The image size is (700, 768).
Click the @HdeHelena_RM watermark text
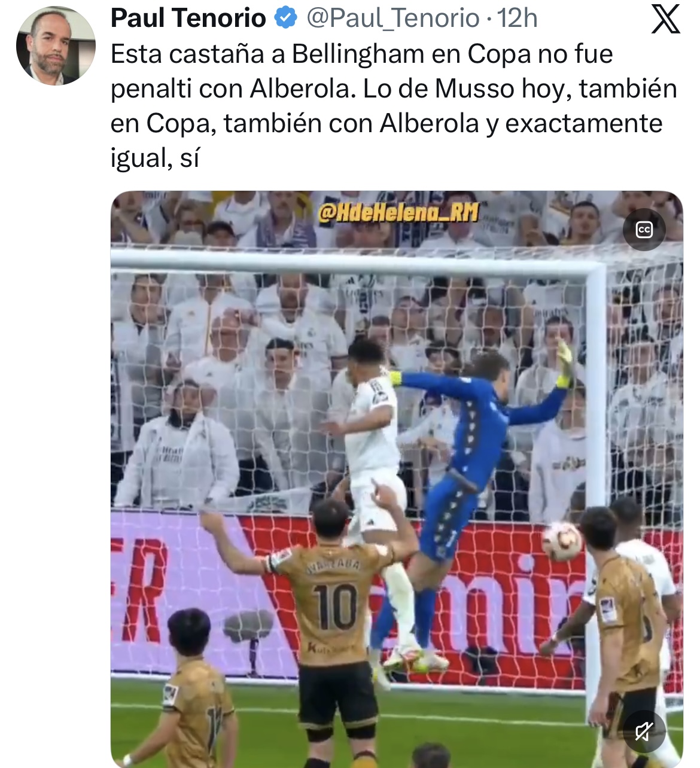398,211
